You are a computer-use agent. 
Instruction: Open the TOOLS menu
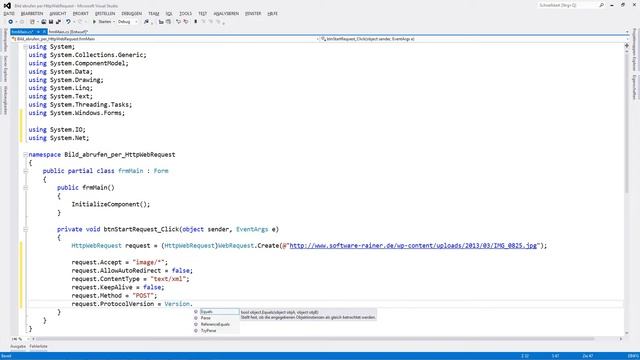point(185,13)
